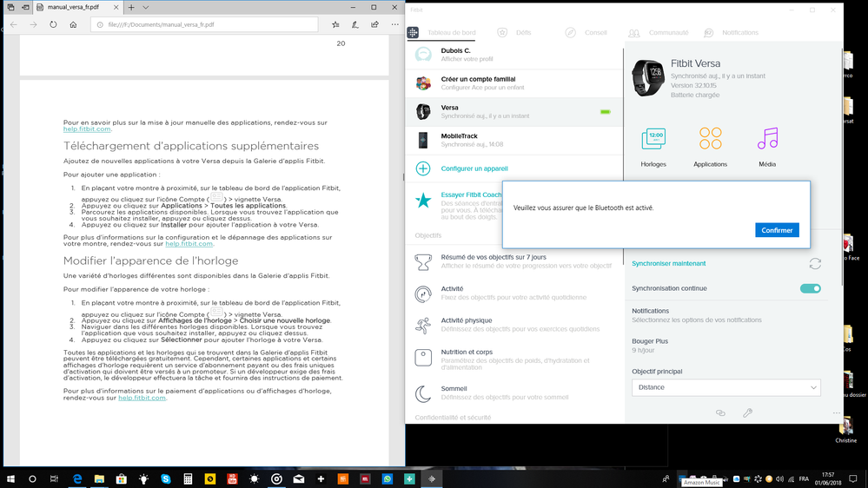Click the plus icon for Configurer un appareil

423,168
